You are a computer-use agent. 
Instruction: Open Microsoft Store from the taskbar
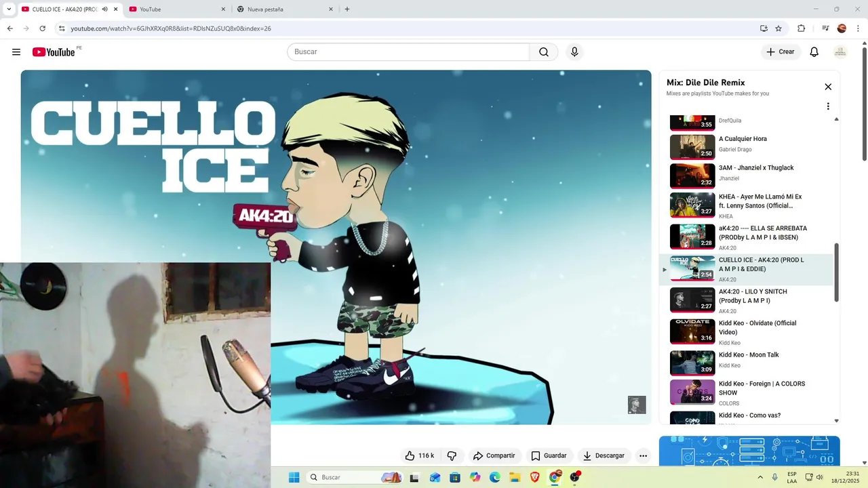[x=455, y=477]
